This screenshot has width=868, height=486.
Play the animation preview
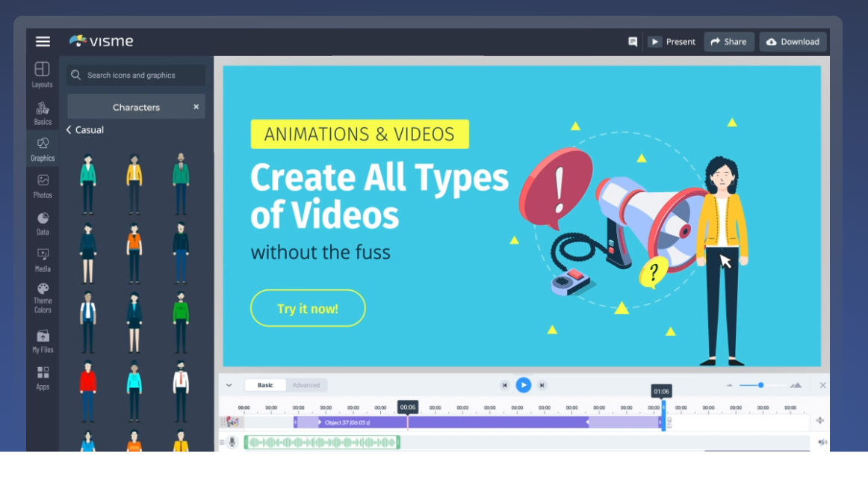[523, 385]
